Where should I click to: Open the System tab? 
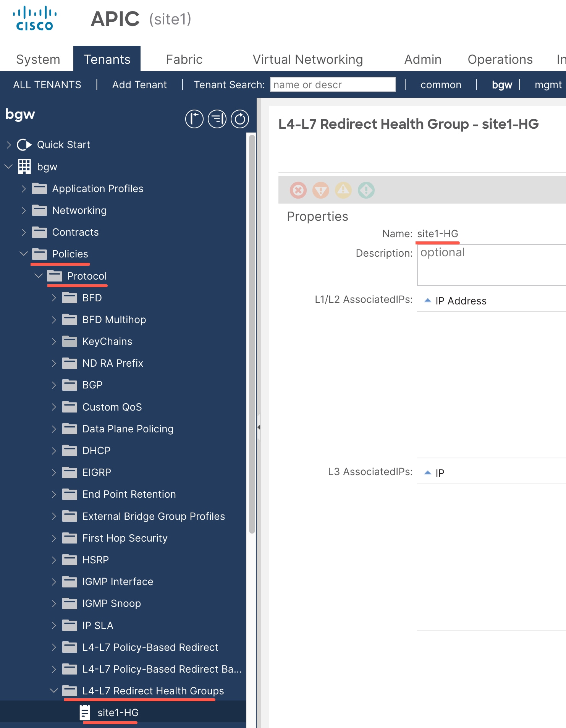point(38,59)
